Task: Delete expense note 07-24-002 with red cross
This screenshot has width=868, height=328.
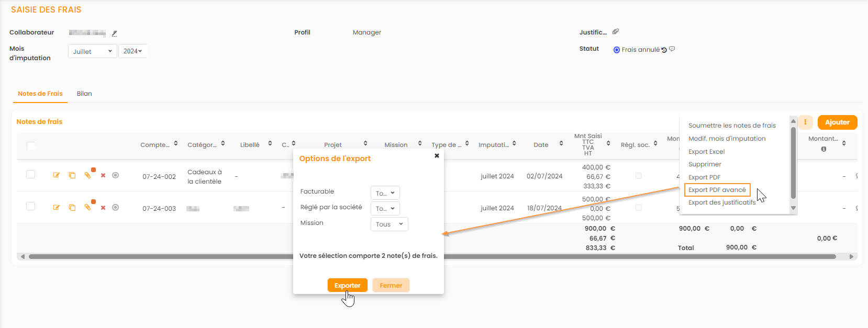Action: pos(103,176)
